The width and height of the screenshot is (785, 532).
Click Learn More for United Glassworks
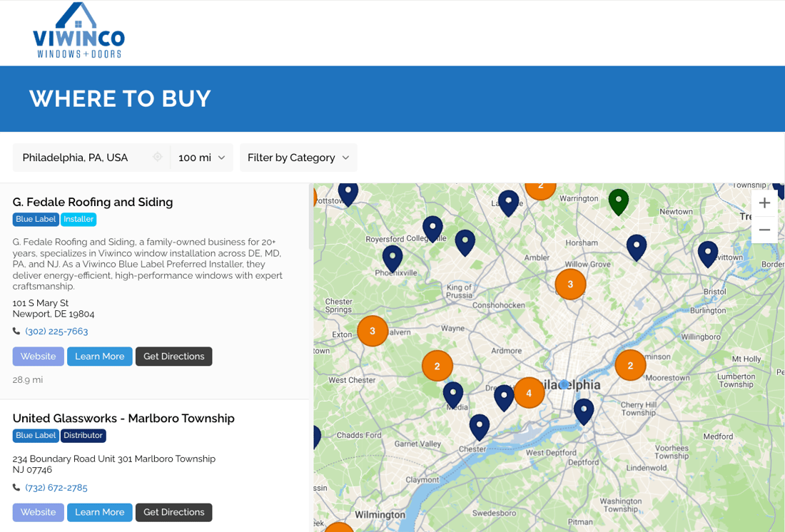pos(99,512)
